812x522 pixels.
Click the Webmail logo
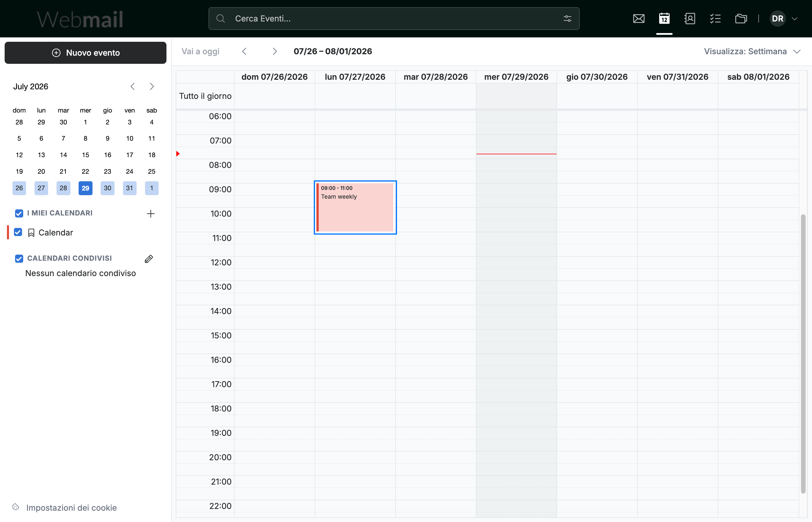[80, 19]
